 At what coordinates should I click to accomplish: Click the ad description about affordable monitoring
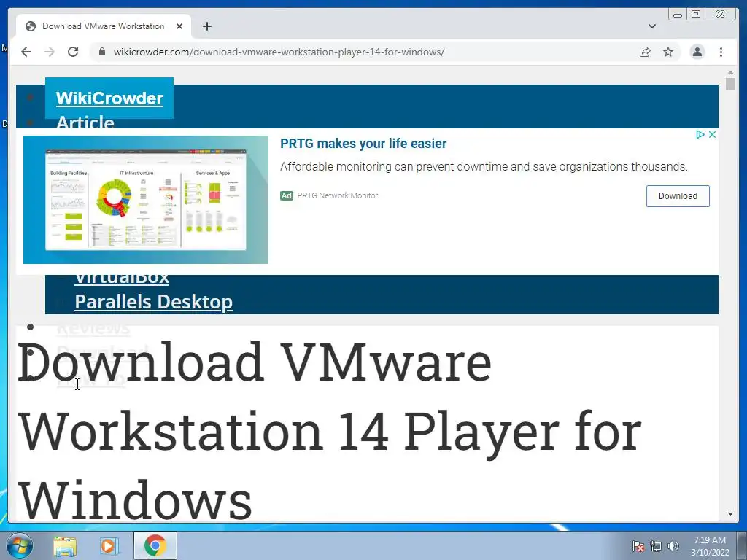coord(484,167)
